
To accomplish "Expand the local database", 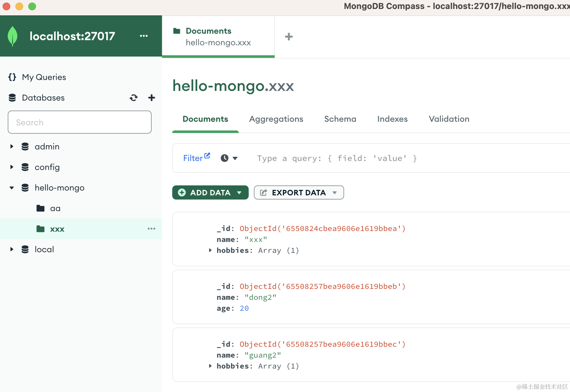I will 12,249.
